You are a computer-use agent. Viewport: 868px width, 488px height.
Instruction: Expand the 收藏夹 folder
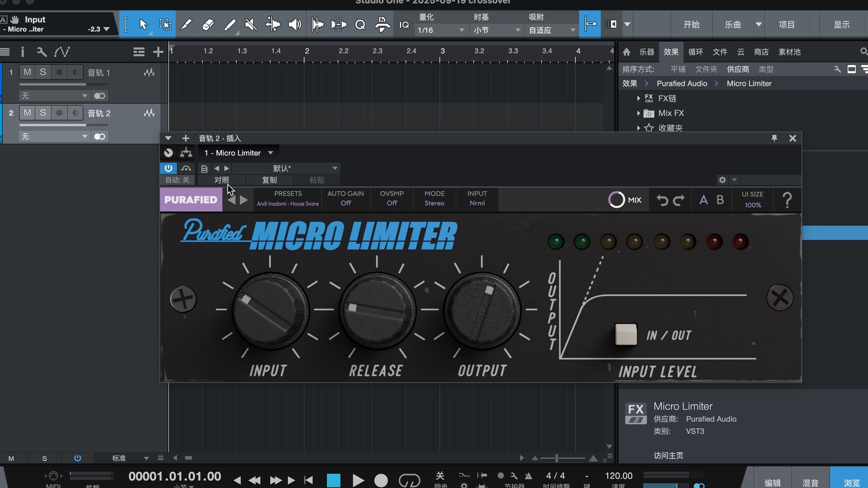[x=638, y=128]
